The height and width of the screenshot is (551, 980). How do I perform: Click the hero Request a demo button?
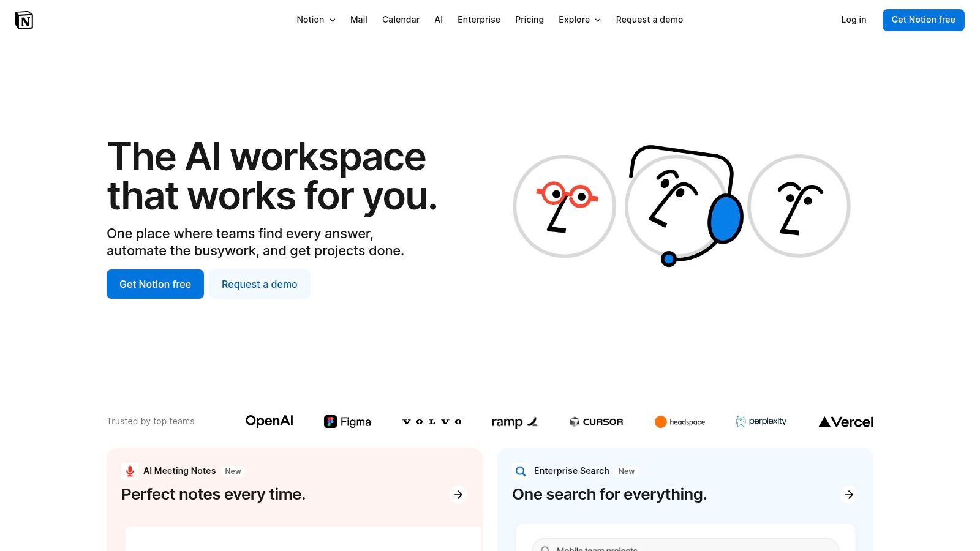260,284
